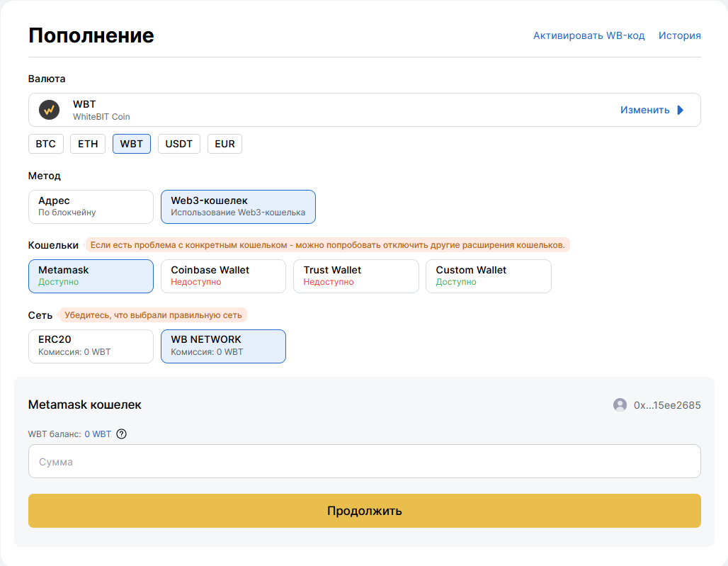Viewport: 728px width, 566px height.
Task: Click the Пополнение page heading
Action: point(91,35)
